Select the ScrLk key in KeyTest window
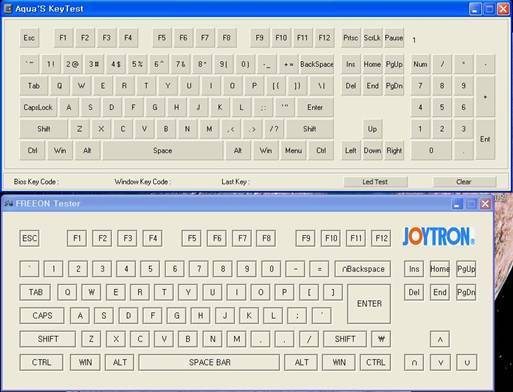This screenshot has height=392, width=513. (372, 38)
